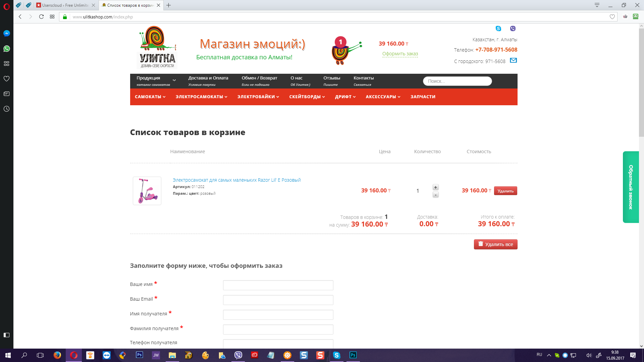Expand the САМОКАТЫ dropdown menu
This screenshot has width=644, height=362.
(x=150, y=97)
